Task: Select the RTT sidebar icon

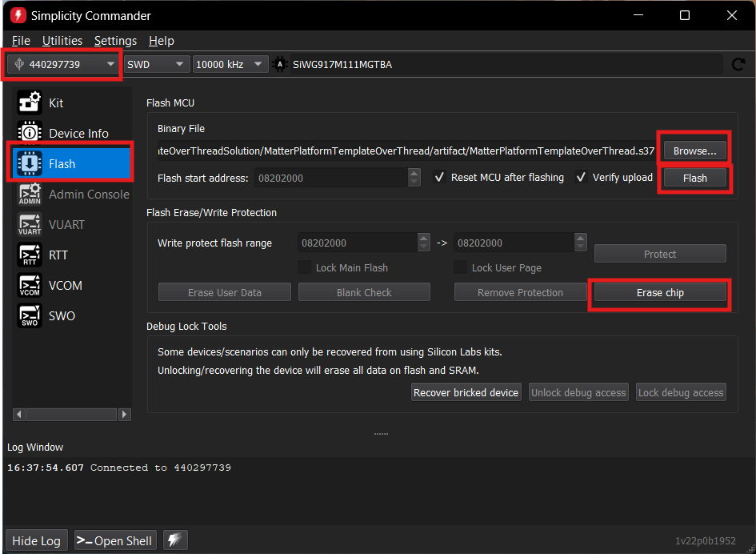Action: click(x=30, y=255)
